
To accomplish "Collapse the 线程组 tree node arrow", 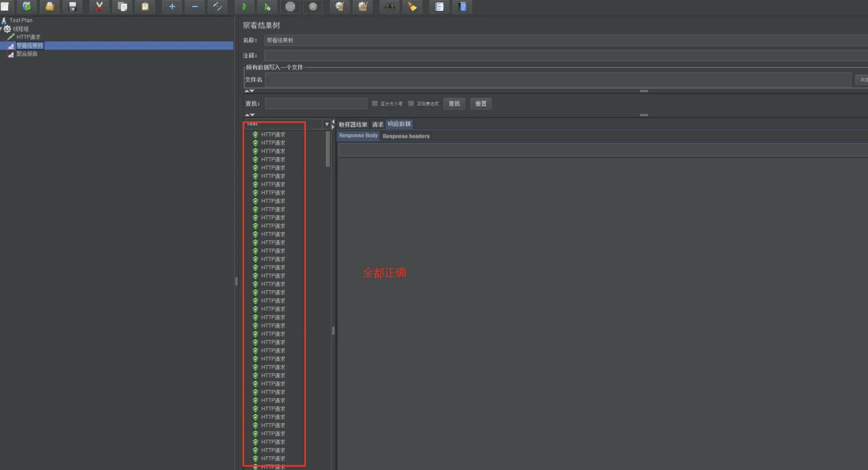I will click(2, 28).
